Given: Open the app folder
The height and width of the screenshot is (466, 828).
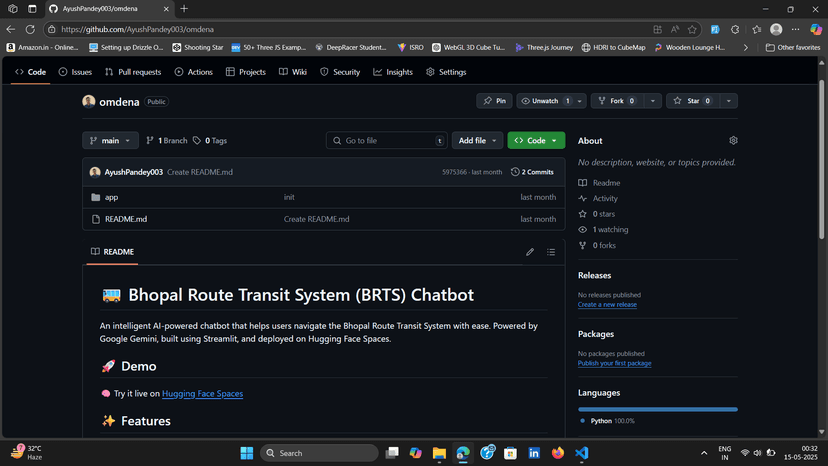Looking at the screenshot, I should coord(111,197).
